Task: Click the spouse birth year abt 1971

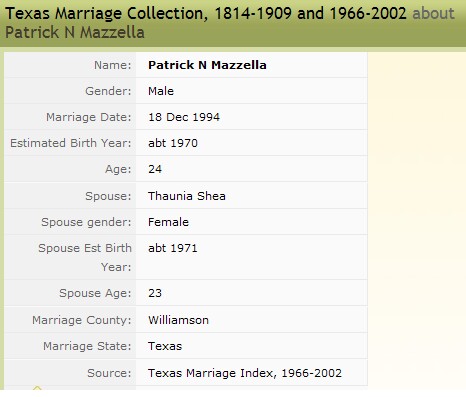Action: pos(173,248)
